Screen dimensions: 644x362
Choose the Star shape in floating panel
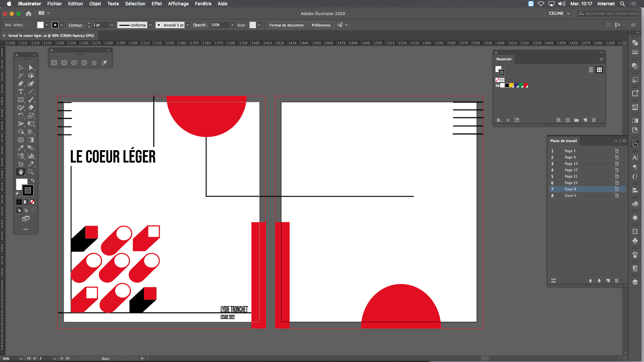(x=94, y=63)
